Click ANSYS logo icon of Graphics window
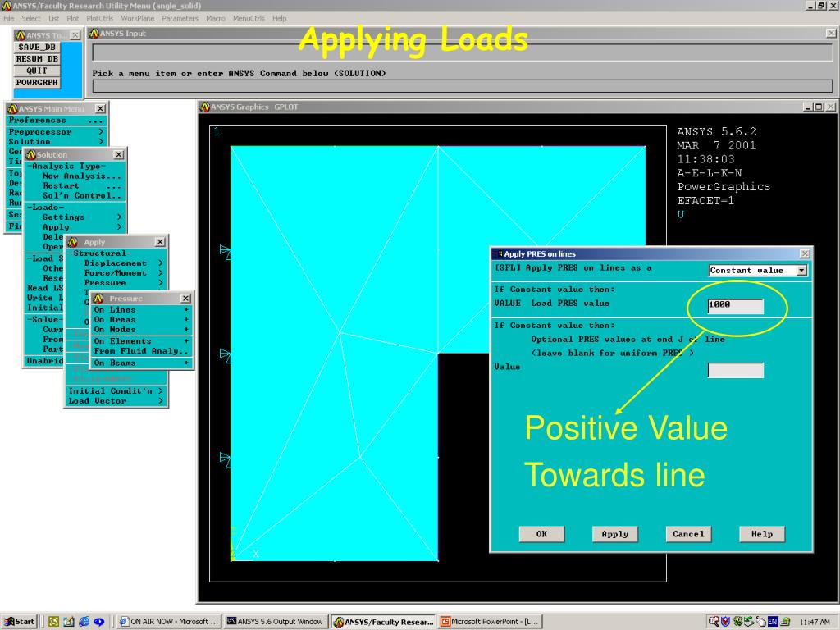This screenshot has width=840, height=630. [204, 107]
